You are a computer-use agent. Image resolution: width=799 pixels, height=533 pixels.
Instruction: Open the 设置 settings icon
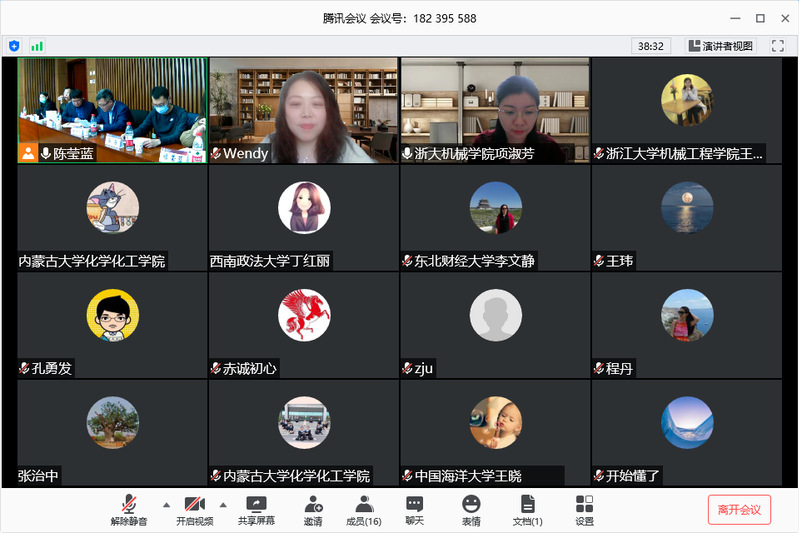tap(584, 509)
